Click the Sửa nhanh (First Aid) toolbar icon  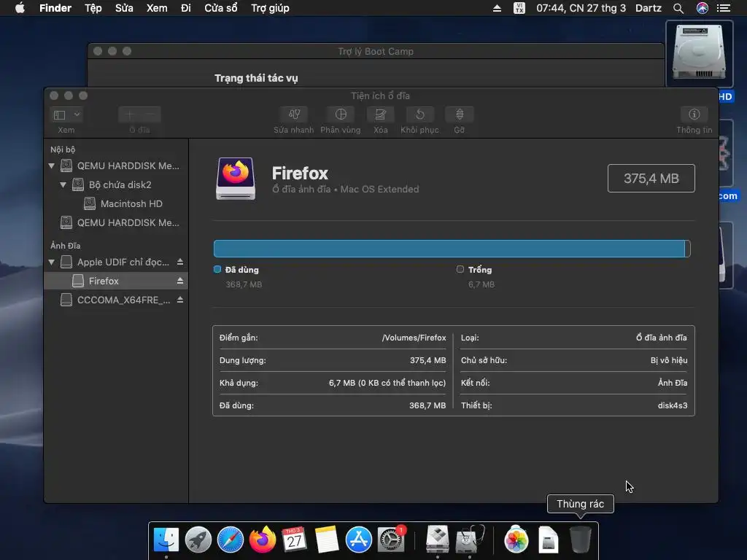[294, 114]
